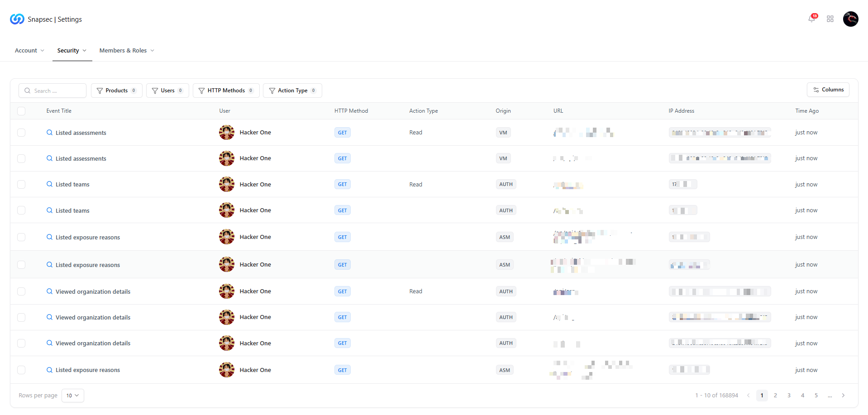The height and width of the screenshot is (415, 868).
Task: Open the Action Type filter
Action: pos(292,91)
